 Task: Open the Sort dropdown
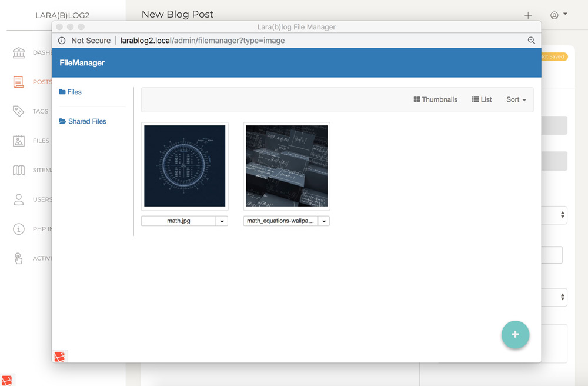(x=516, y=99)
